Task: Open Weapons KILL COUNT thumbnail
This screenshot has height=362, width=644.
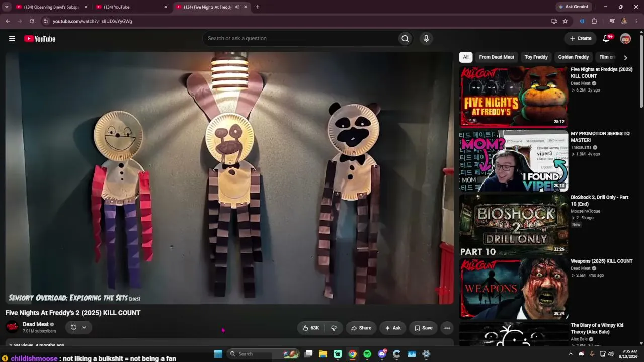Action: point(514,288)
